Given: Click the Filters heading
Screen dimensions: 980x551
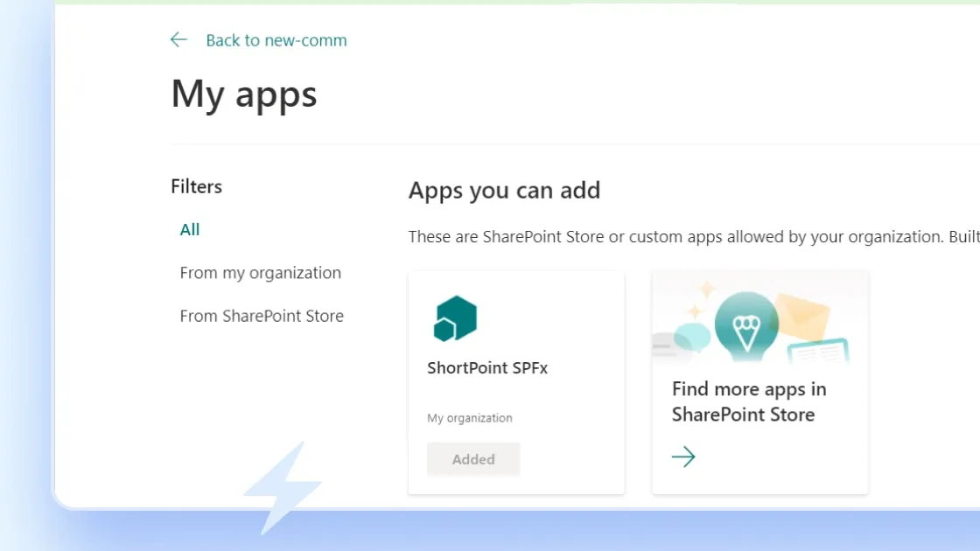Looking at the screenshot, I should point(196,186).
